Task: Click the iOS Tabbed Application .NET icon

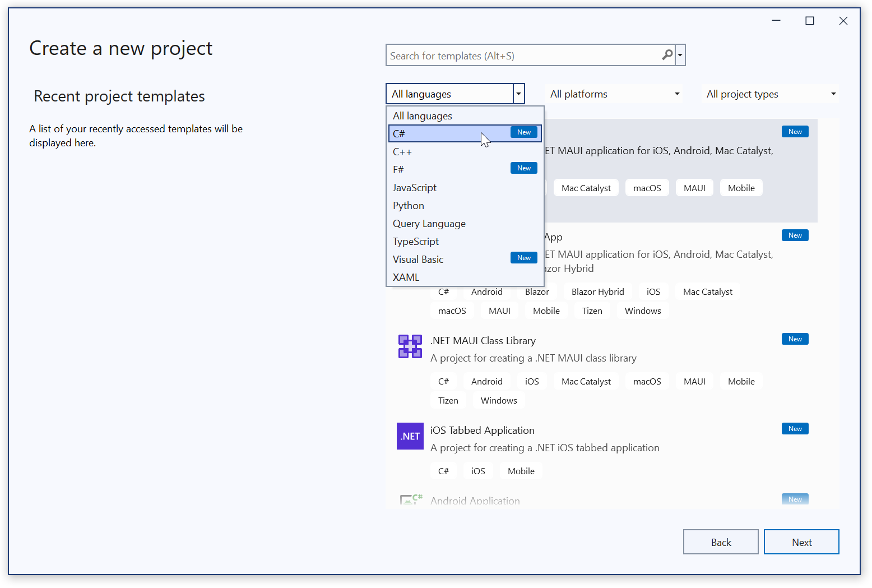Action: click(x=410, y=436)
